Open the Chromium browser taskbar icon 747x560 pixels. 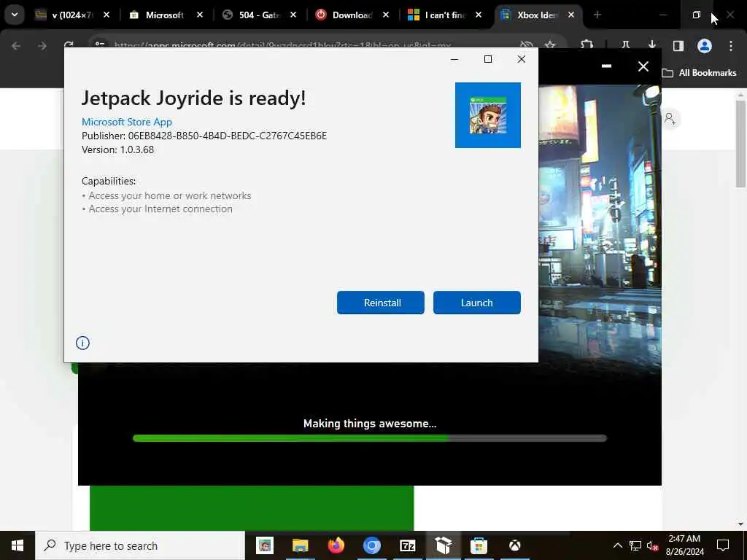(x=371, y=545)
